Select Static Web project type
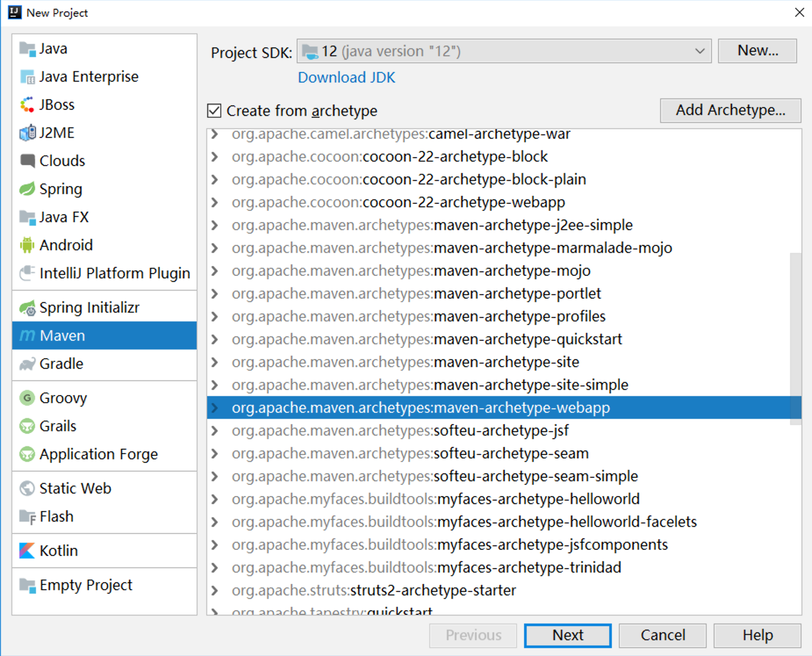The width and height of the screenshot is (812, 656). pos(104,488)
